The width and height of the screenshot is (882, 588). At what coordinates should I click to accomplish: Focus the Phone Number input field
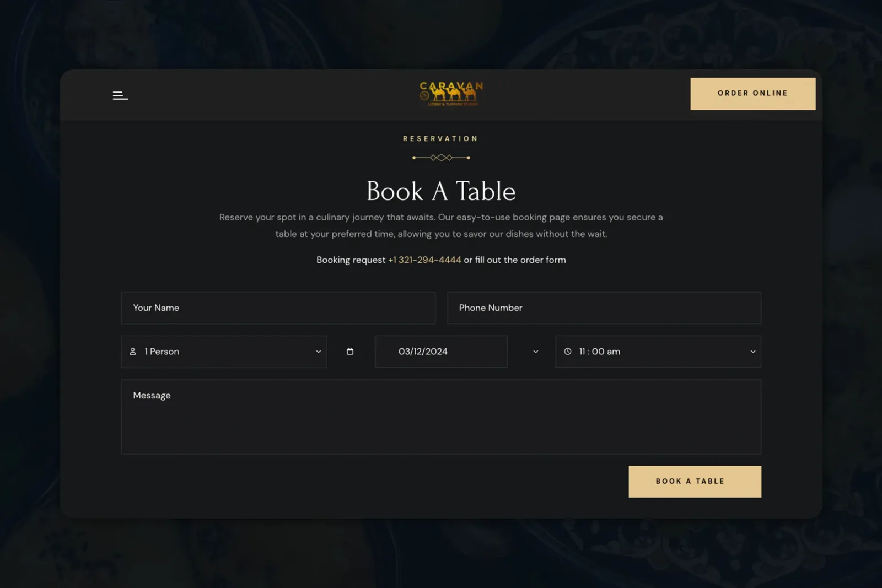[x=604, y=308]
